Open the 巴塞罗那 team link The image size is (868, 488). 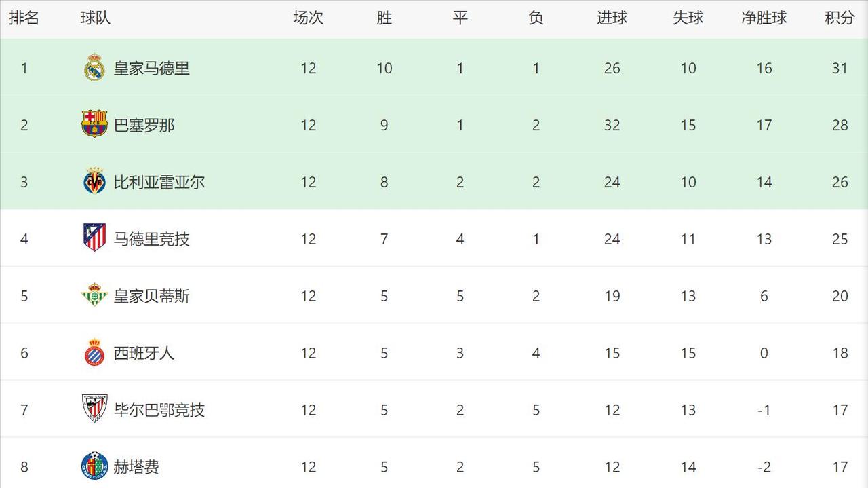coord(144,126)
